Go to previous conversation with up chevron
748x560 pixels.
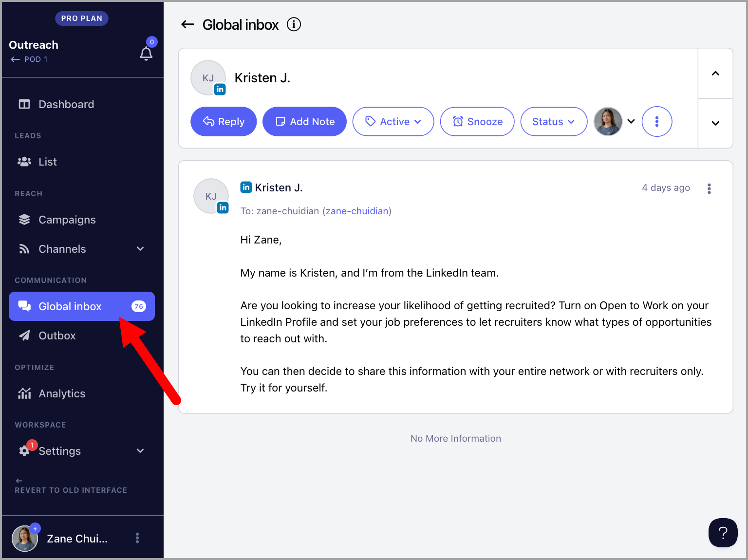[x=715, y=74]
